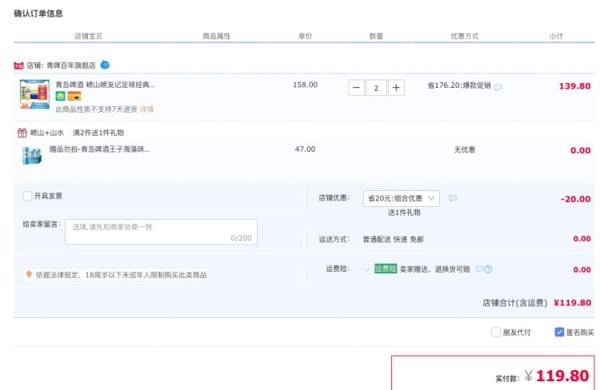Click the gift seaweed product thumbnail
The image size is (600, 390).
(32, 156)
